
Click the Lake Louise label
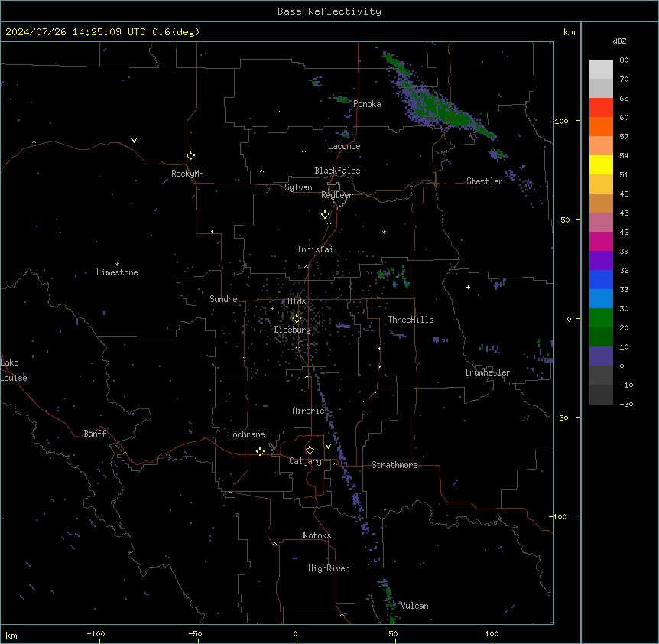pos(14,370)
